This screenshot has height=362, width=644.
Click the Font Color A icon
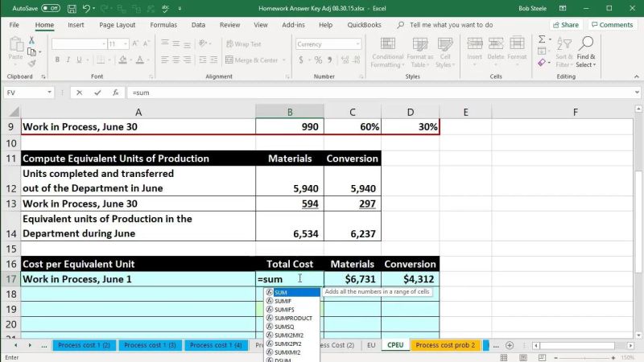pos(139,60)
